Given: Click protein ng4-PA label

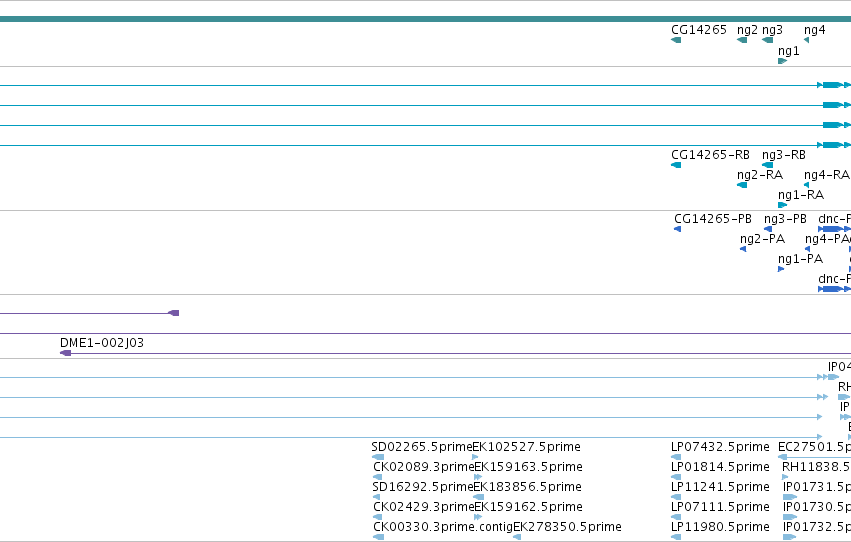Looking at the screenshot, I should [x=827, y=239].
